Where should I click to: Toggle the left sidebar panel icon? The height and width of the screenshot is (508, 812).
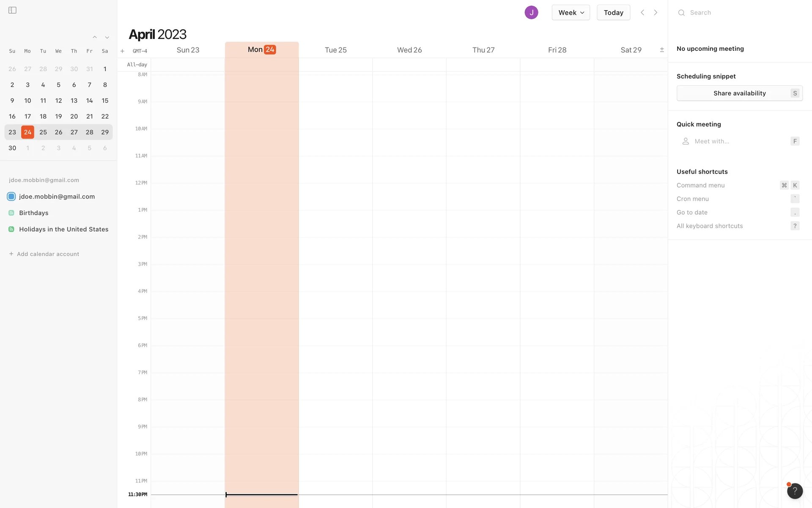point(12,10)
